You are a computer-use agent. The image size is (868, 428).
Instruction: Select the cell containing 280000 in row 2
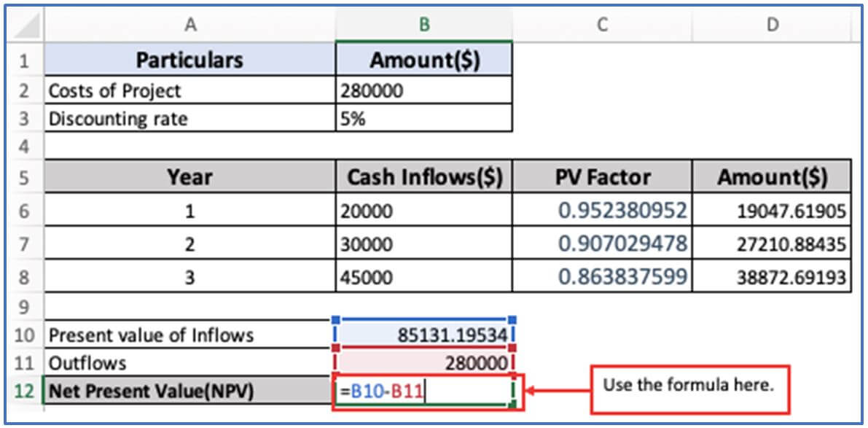pyautogui.click(x=424, y=90)
